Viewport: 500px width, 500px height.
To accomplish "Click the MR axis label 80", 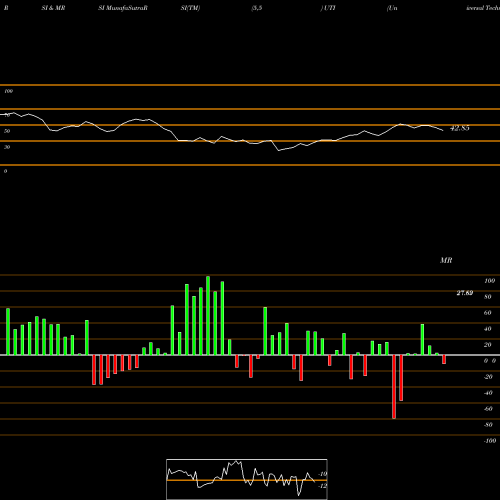I will click(x=488, y=297).
